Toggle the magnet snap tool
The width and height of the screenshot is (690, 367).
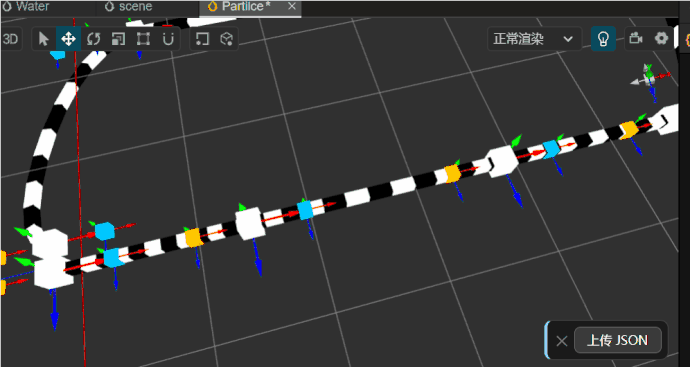coord(168,39)
